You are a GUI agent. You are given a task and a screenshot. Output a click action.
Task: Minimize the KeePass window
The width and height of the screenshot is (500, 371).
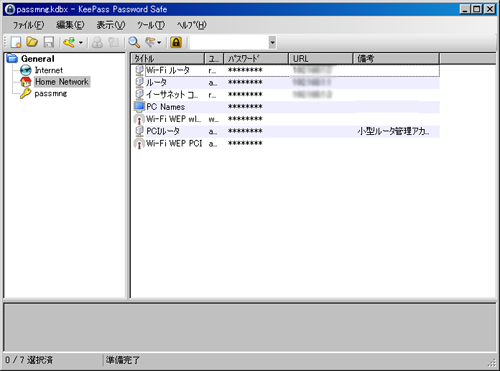pyautogui.click(x=465, y=9)
